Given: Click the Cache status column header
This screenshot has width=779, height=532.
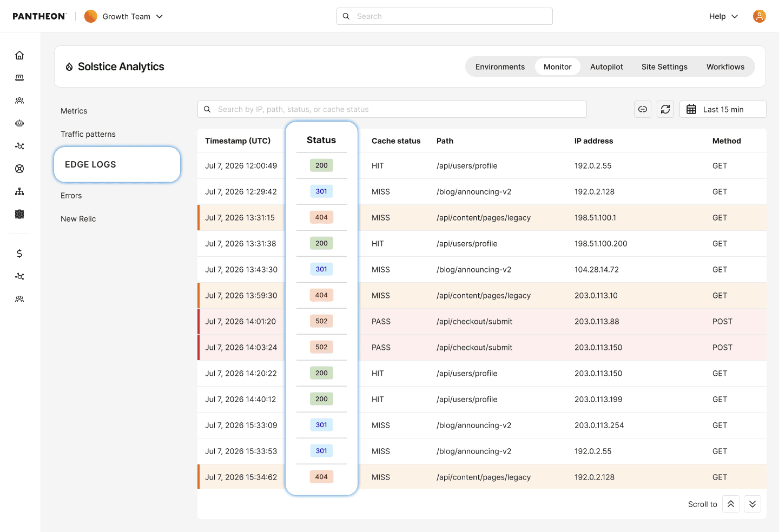Looking at the screenshot, I should click(396, 141).
